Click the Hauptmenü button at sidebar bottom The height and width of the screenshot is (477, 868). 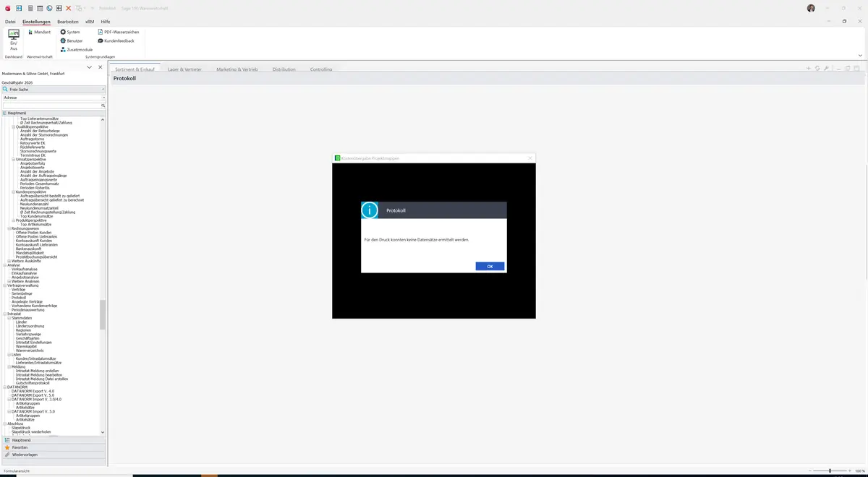[54, 440]
